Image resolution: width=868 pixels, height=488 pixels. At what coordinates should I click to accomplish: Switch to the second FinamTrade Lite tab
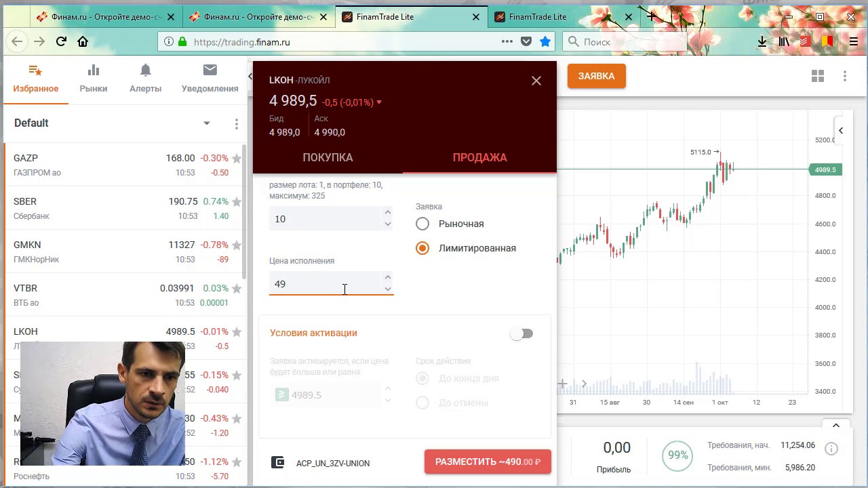click(563, 17)
